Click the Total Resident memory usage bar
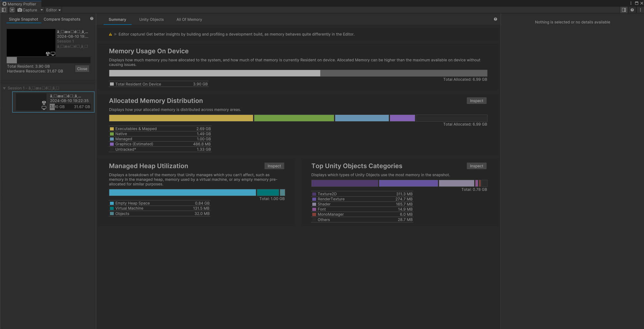Viewport: 644px width, 329px height. [x=214, y=73]
